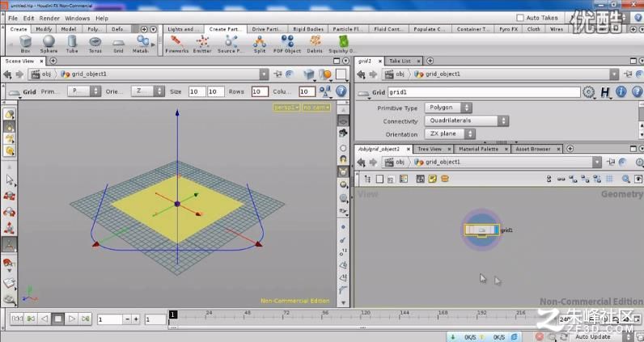Select the Sphere shelf tool
This screenshot has width=644, height=342.
click(49, 44)
